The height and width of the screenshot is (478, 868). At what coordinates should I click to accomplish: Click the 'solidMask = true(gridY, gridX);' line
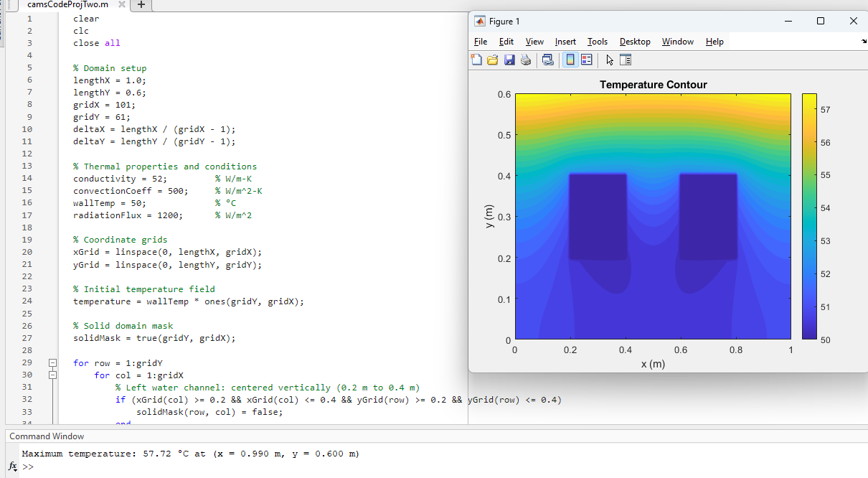[154, 338]
